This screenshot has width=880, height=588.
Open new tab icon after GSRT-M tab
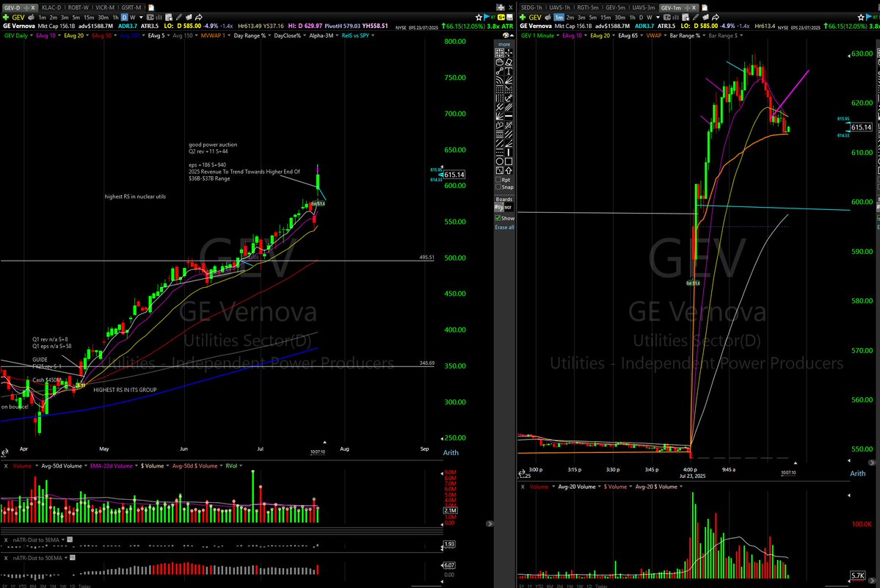pyautogui.click(x=151, y=7)
